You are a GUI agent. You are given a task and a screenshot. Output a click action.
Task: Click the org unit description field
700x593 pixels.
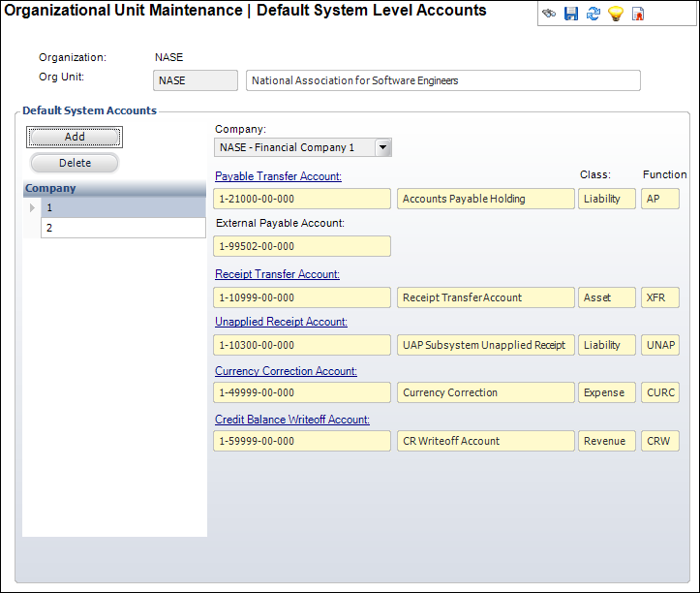coord(442,80)
